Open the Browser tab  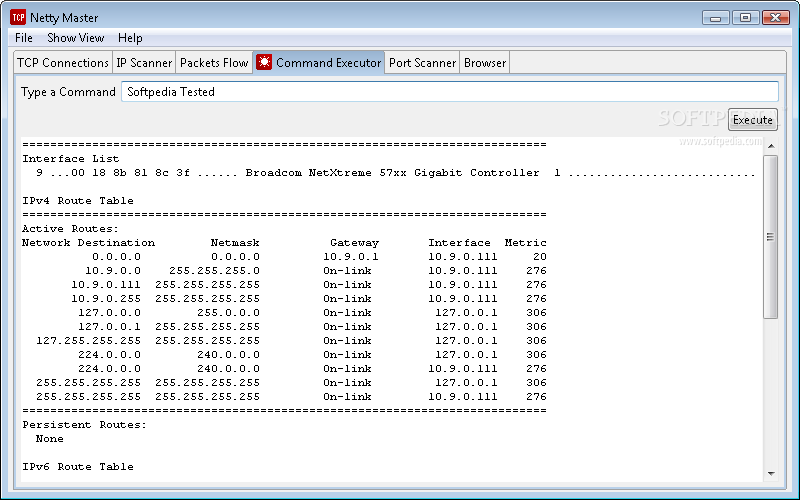tap(485, 63)
